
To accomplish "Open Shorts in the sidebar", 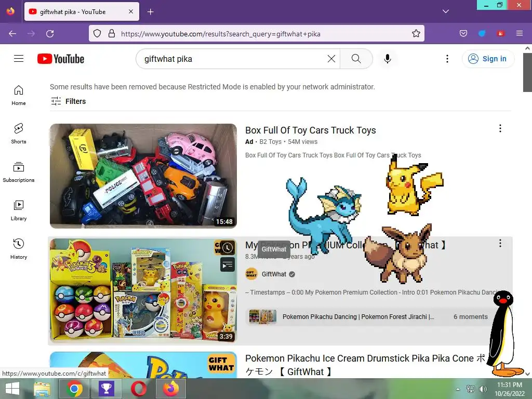I will pos(19,134).
